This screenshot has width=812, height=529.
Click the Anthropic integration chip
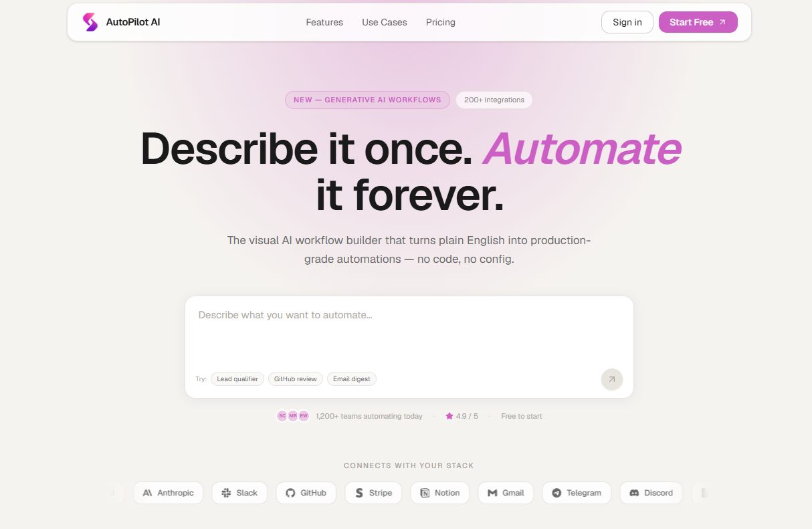coord(168,493)
